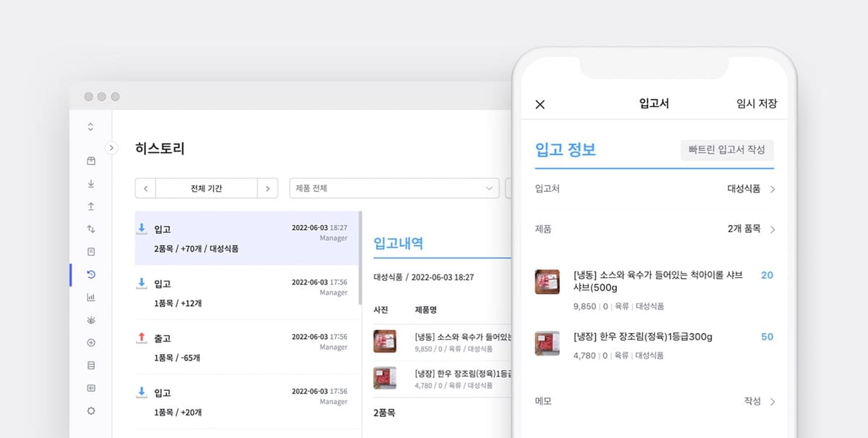Click the blue stock-in icon on 입고 2품목 entry
Viewport: 868px width, 438px height.
pyautogui.click(x=142, y=228)
